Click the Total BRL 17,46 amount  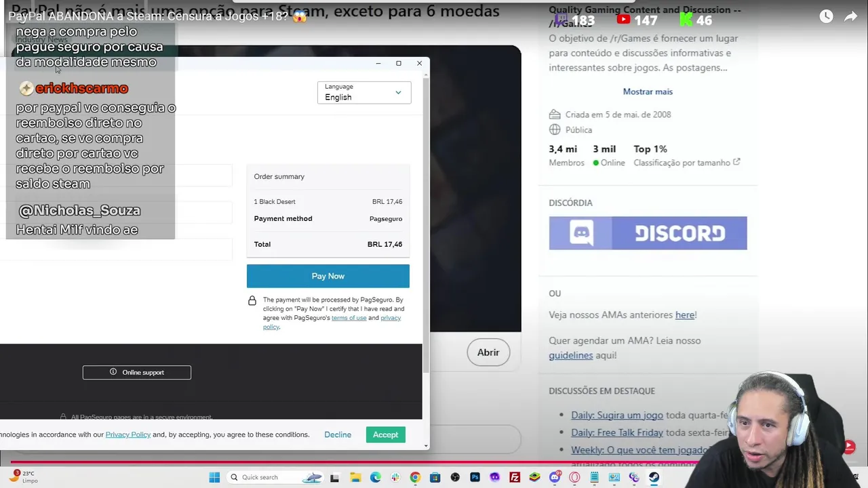coord(384,244)
